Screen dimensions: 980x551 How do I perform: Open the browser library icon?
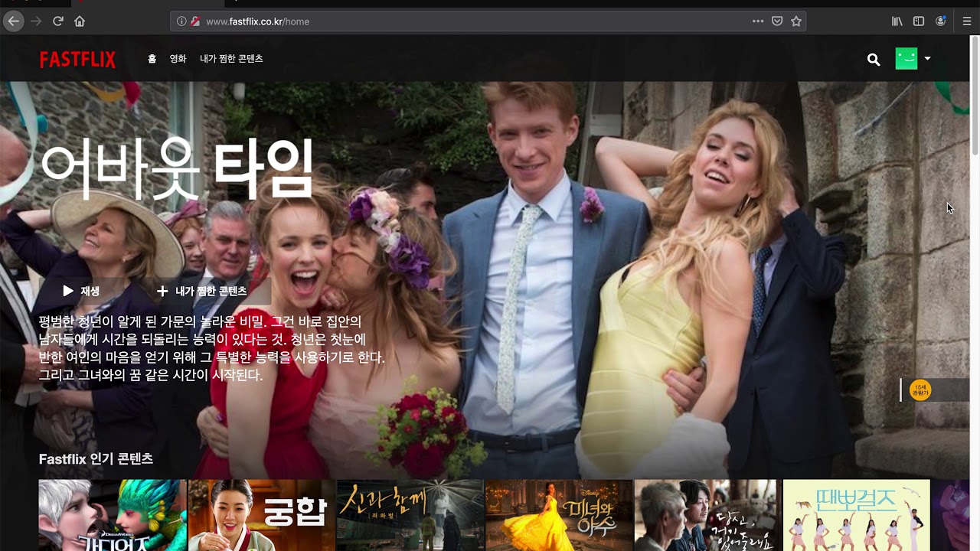(x=897, y=21)
